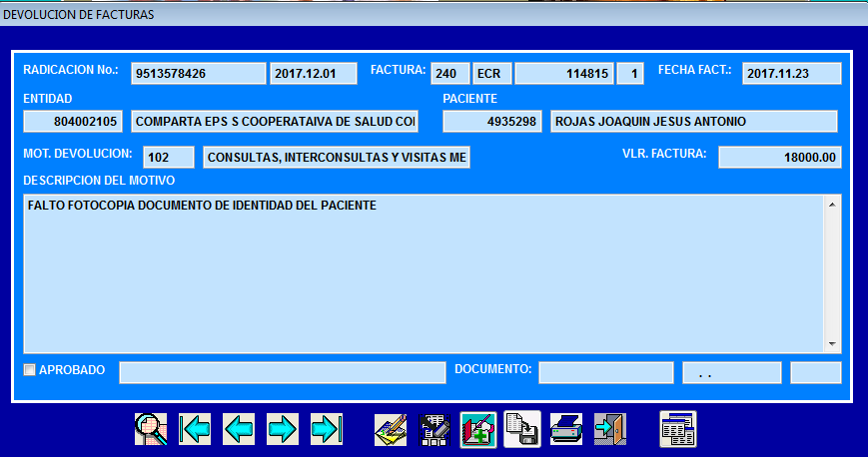Click the last empty field after documento date
The height and width of the screenshot is (457, 868).
coord(816,372)
